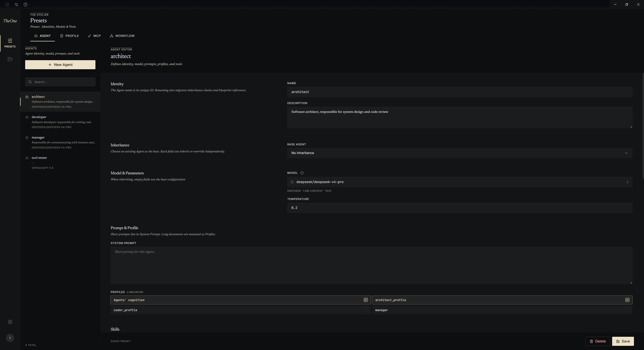
Task: Click the Name input field
Action: coord(460,92)
